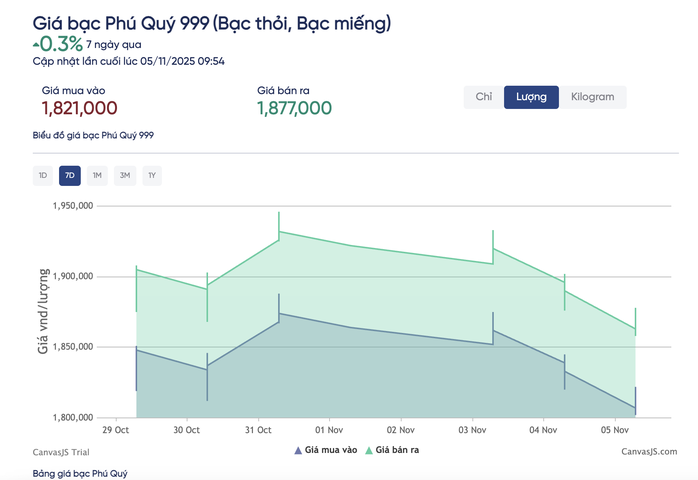The width and height of the screenshot is (698, 480).
Task: Click the 05 Nov x-axis date label
Action: pyautogui.click(x=613, y=430)
